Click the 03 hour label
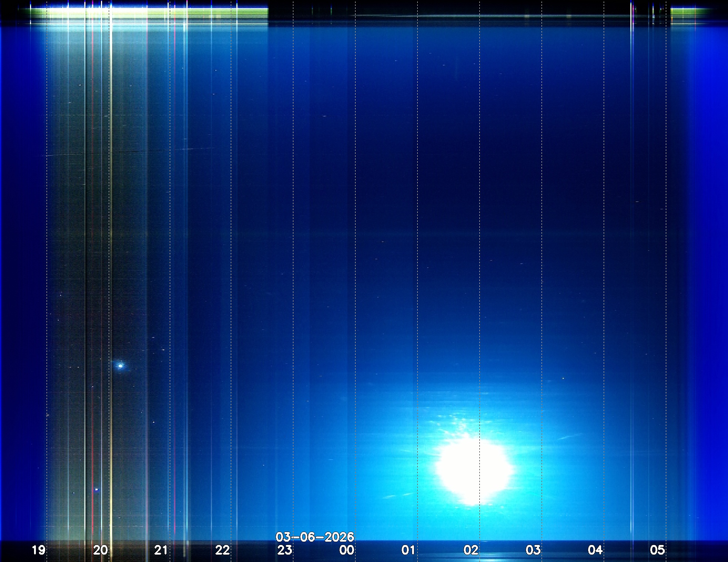Viewport: 728px width, 562px height. tap(533, 550)
